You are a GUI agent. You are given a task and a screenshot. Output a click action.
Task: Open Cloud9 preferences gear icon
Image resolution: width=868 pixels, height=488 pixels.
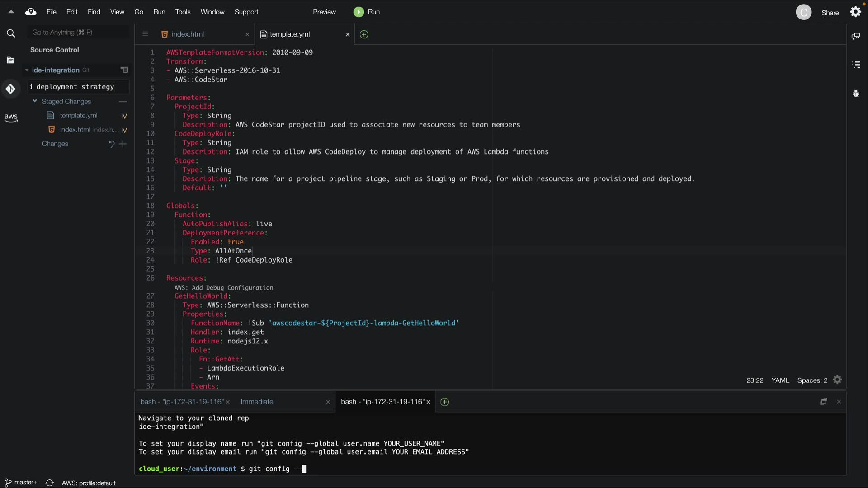coord(856,12)
